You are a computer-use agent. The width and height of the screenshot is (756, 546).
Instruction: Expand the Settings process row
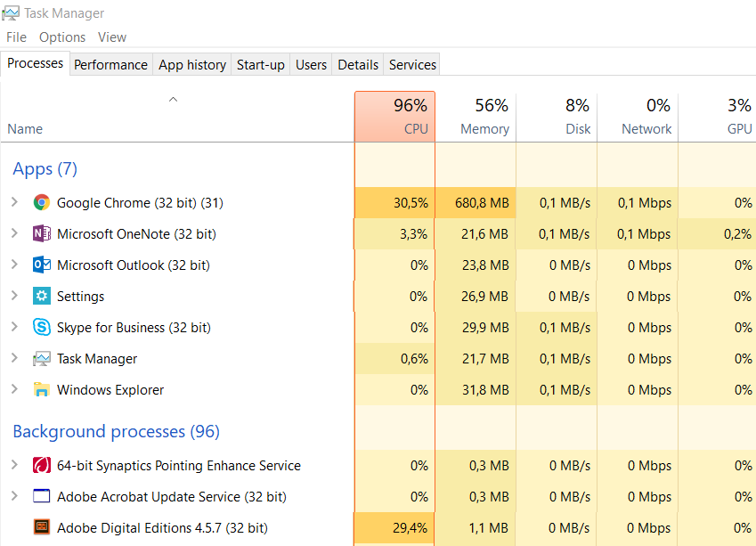14,296
